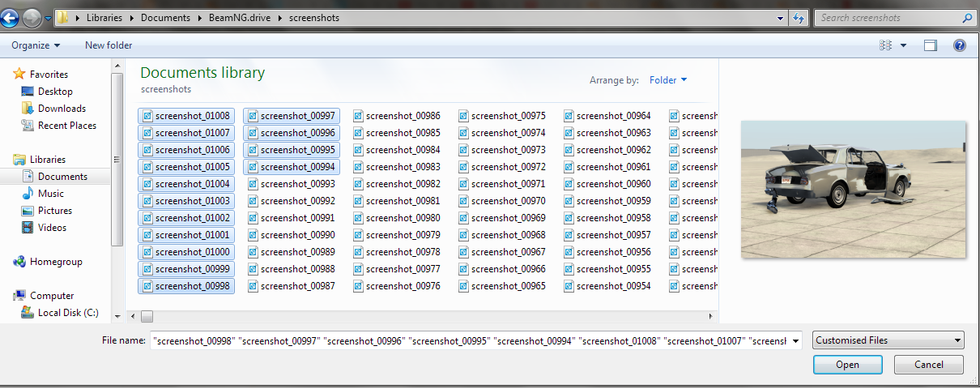The width and height of the screenshot is (980, 389).
Task: Click the navigation pane scroll down arrow
Action: tap(117, 316)
